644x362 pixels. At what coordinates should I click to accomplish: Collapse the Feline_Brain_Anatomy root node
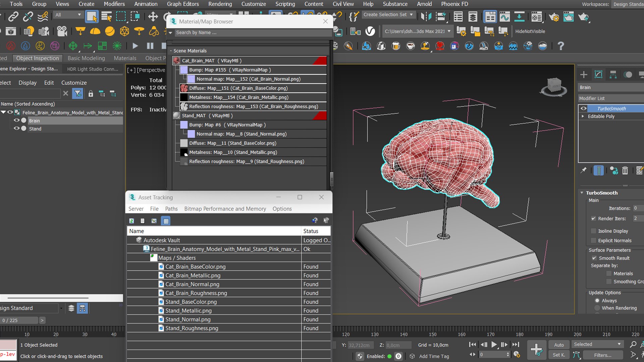coord(3,112)
